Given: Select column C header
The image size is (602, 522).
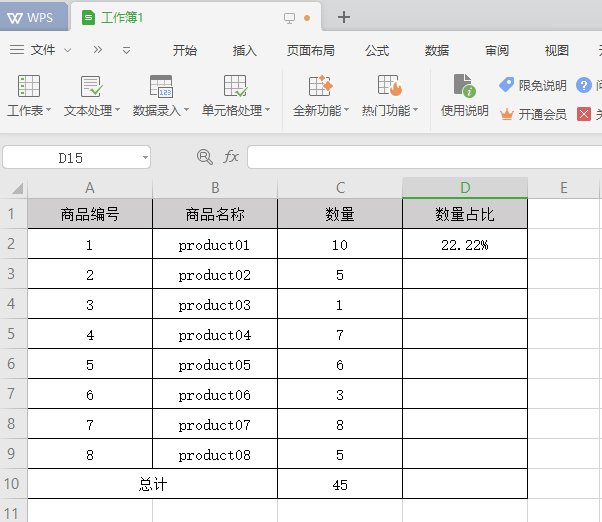Looking at the screenshot, I should click(x=340, y=188).
